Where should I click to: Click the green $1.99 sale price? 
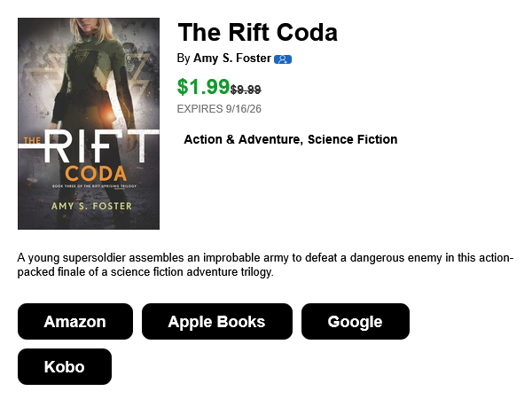pos(203,87)
